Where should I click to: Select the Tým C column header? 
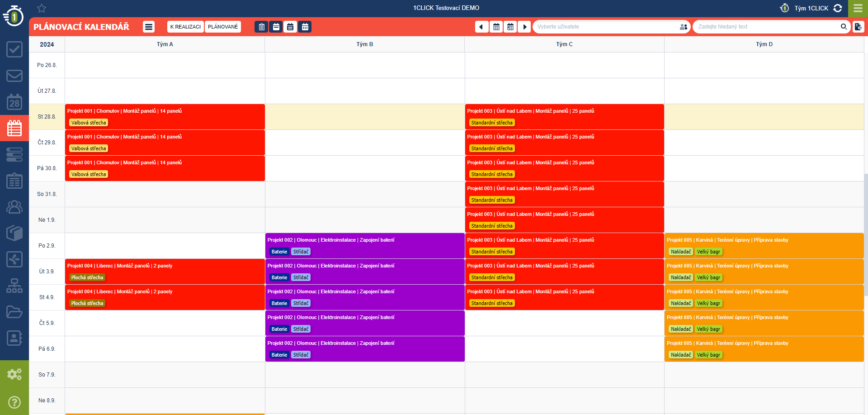coord(564,44)
